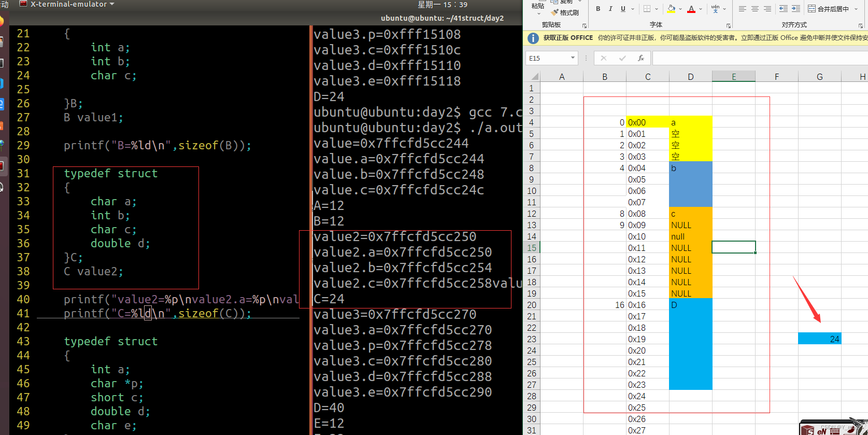Align text left in Excel

pos(742,9)
